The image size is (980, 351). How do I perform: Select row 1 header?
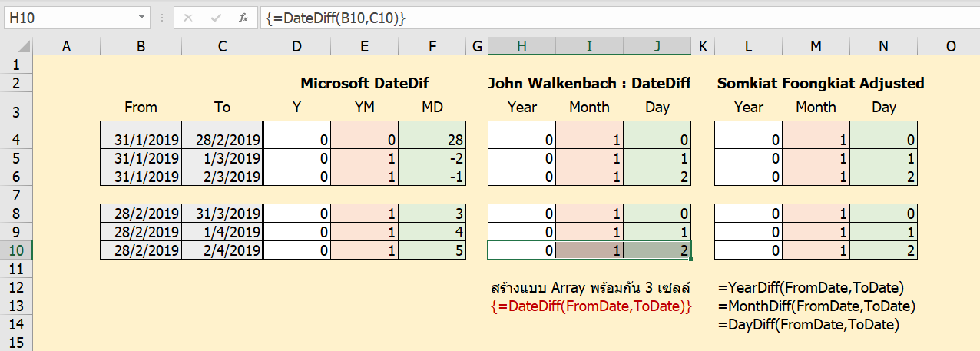[16, 65]
